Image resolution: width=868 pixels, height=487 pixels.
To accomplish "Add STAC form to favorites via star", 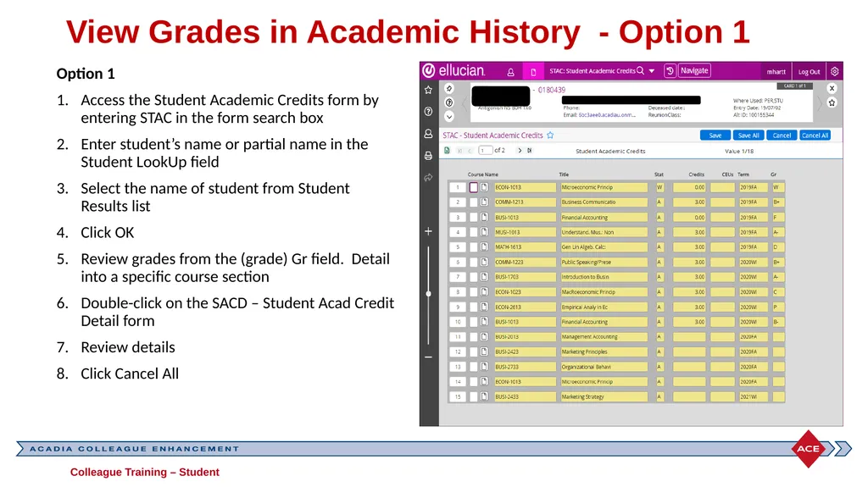I will tap(550, 135).
